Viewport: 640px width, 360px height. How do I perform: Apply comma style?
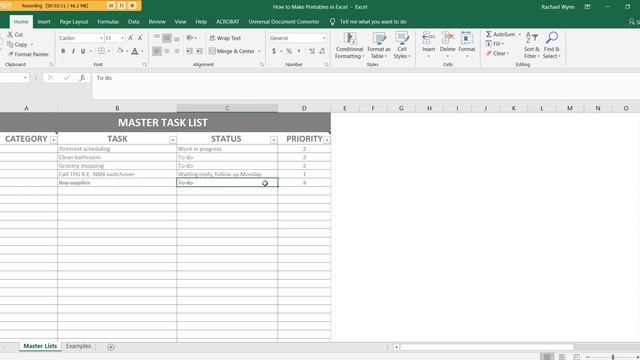pos(299,51)
